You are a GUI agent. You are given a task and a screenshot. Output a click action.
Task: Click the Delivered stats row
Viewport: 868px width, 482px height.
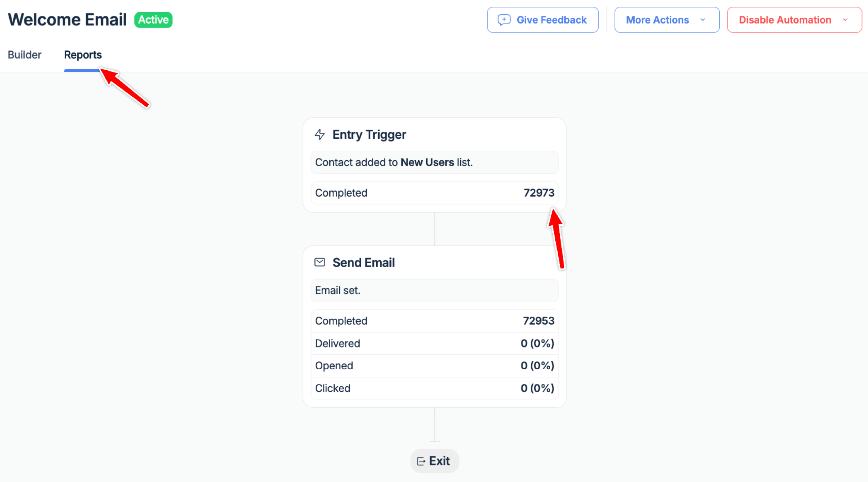pyautogui.click(x=434, y=343)
